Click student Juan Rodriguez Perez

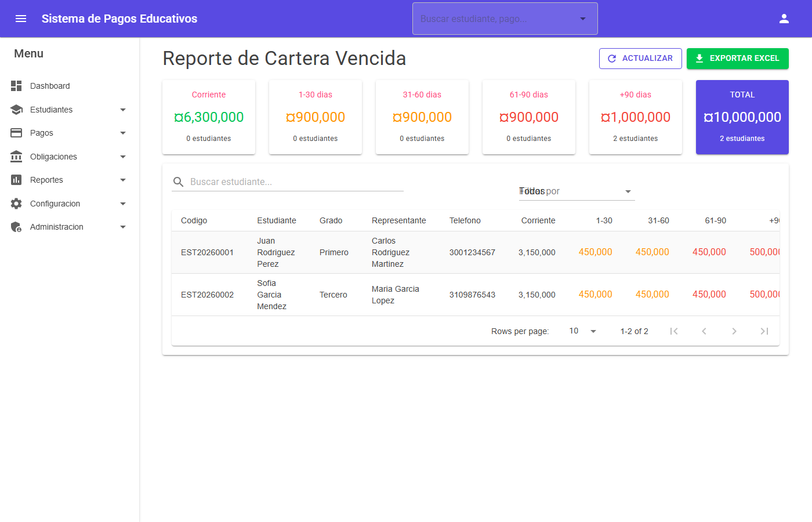(x=276, y=252)
